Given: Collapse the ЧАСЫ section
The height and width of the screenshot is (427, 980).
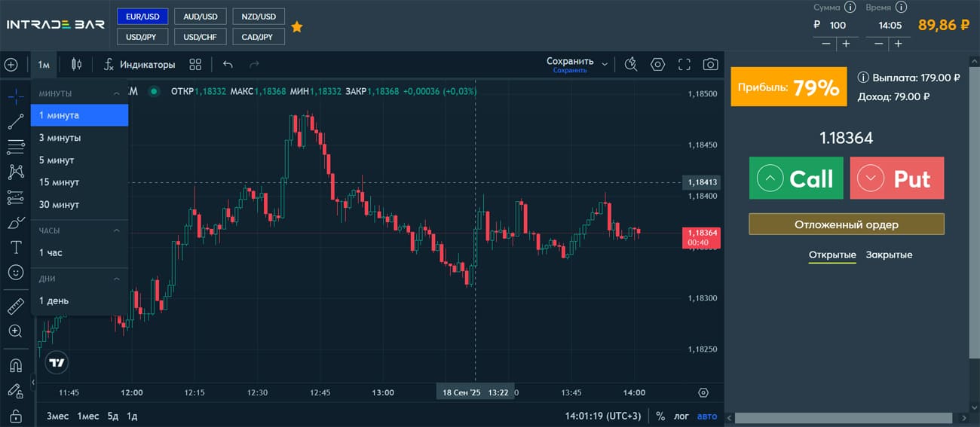Looking at the screenshot, I should pyautogui.click(x=116, y=230).
